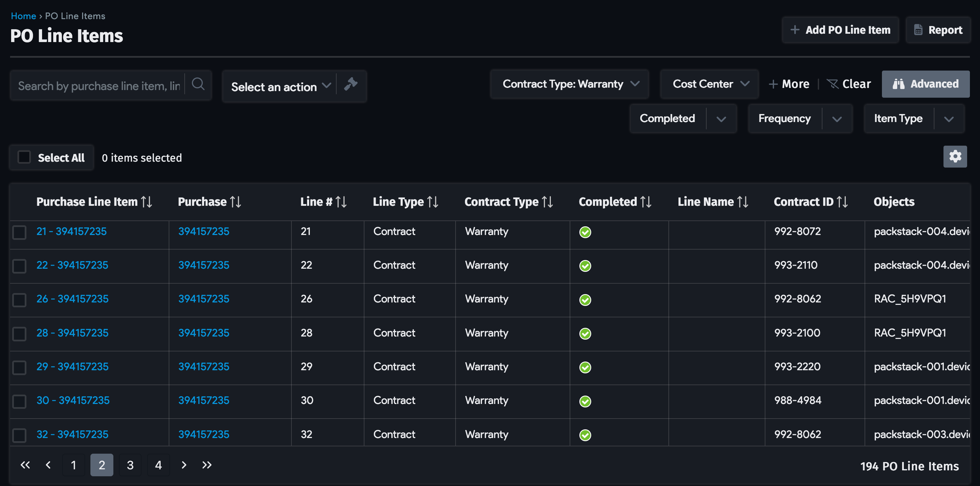Click the Clear filters funnel icon
The image size is (980, 486).
click(x=833, y=84)
